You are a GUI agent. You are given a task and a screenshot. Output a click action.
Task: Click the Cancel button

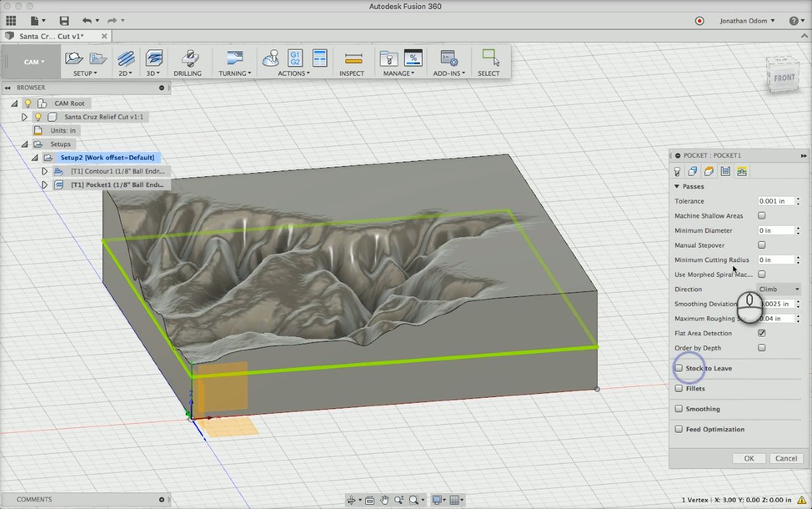(786, 458)
